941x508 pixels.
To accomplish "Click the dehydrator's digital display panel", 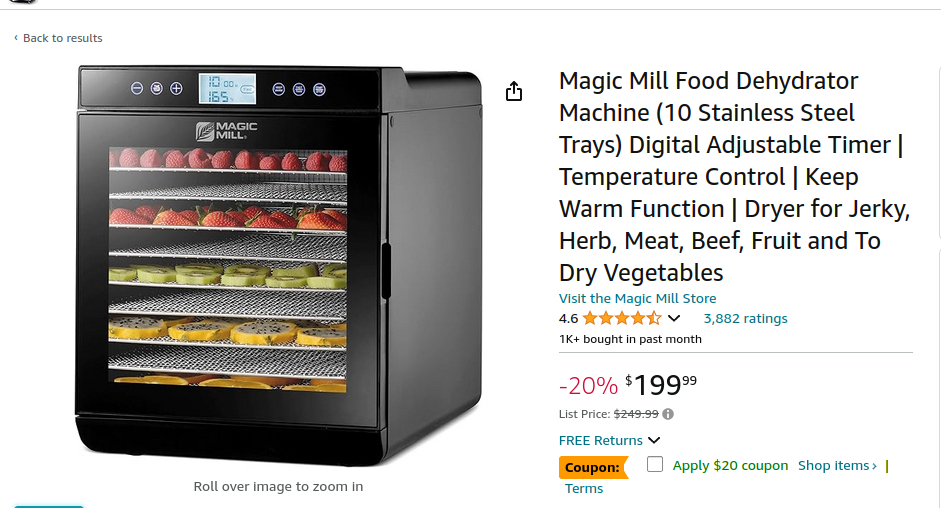I will coord(227,89).
